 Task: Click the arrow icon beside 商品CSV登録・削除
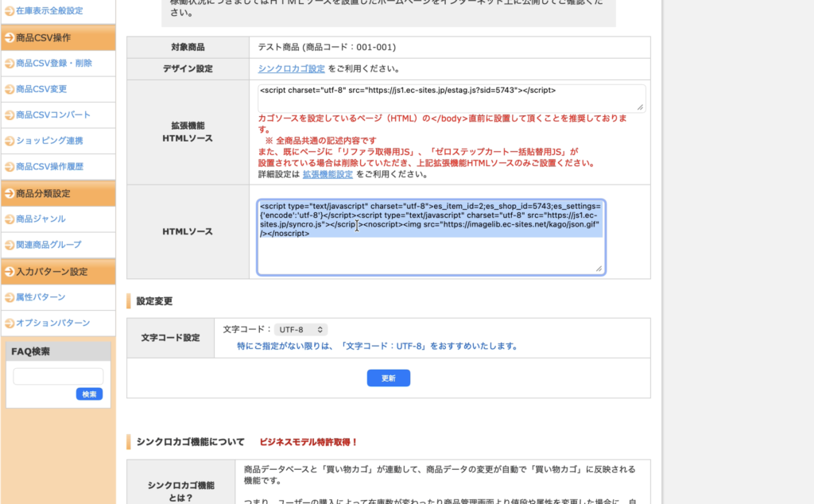(x=10, y=64)
